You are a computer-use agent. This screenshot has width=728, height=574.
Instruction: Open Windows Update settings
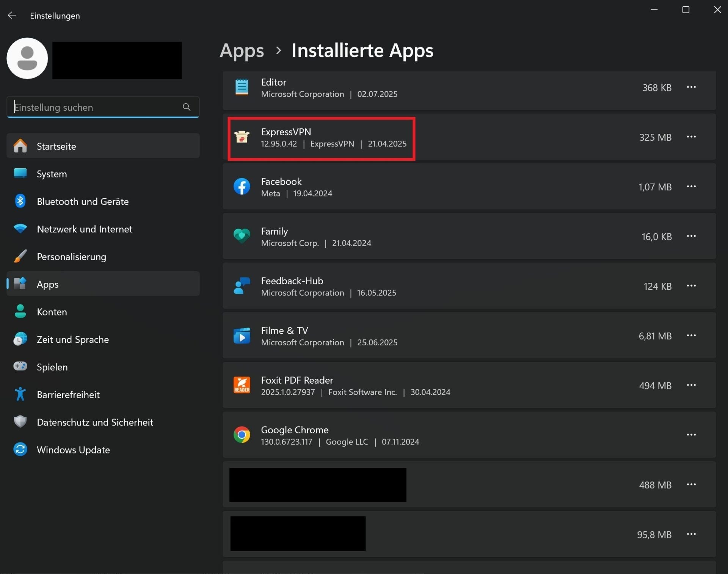click(103, 450)
